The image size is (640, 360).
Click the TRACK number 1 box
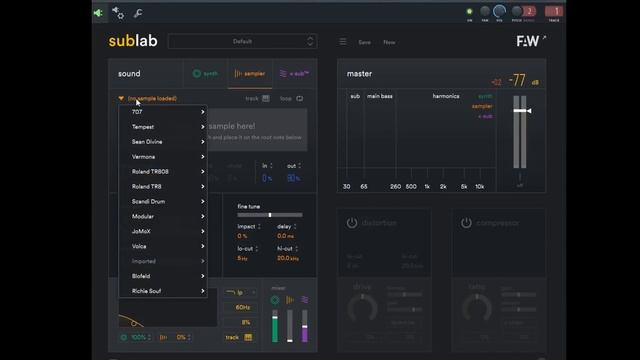coord(554,11)
